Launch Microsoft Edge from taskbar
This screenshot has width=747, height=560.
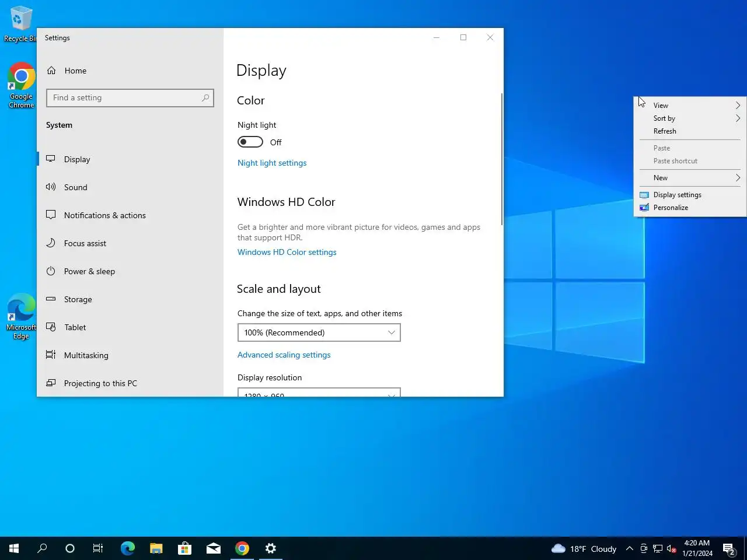(127, 548)
